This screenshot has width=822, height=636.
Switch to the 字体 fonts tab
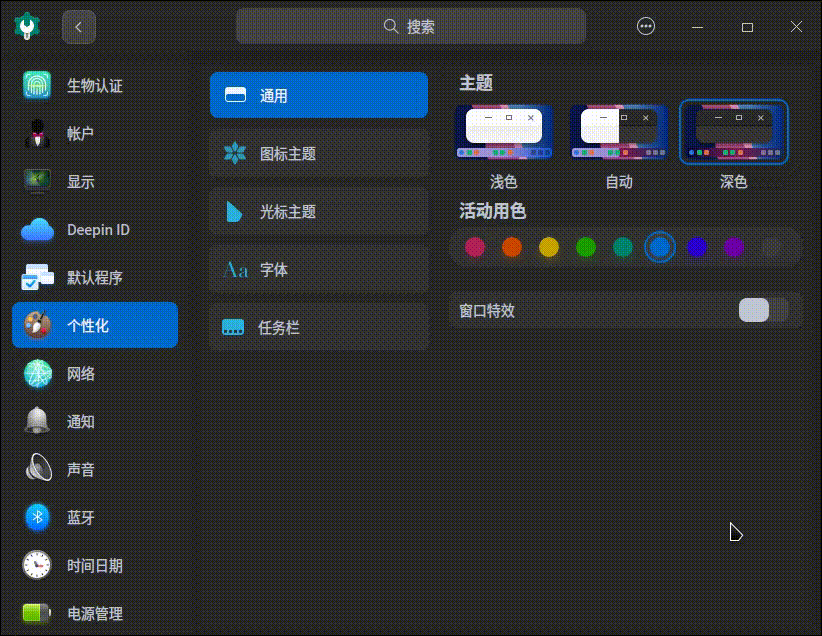click(318, 269)
